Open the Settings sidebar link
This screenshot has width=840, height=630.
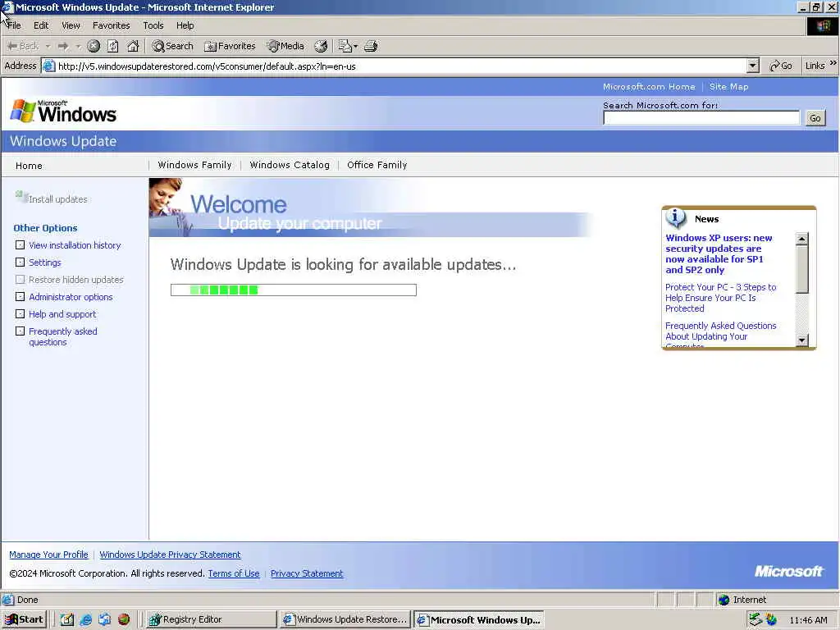click(45, 262)
